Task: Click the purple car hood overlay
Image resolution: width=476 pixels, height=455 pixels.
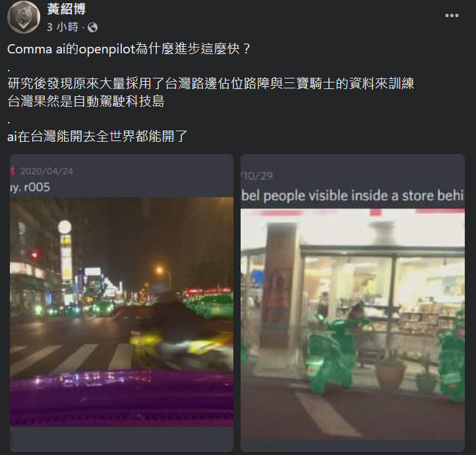Action: point(122,398)
